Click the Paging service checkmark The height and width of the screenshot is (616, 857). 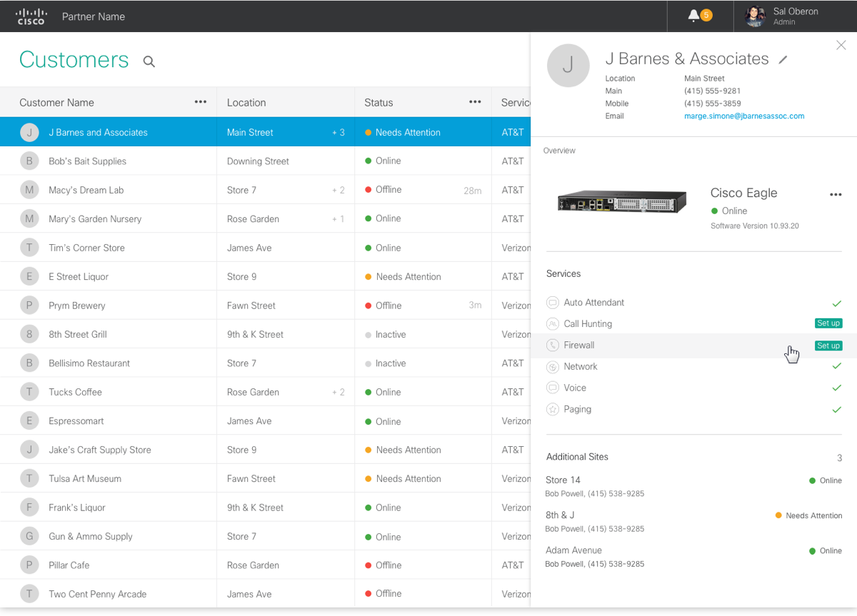[837, 410]
